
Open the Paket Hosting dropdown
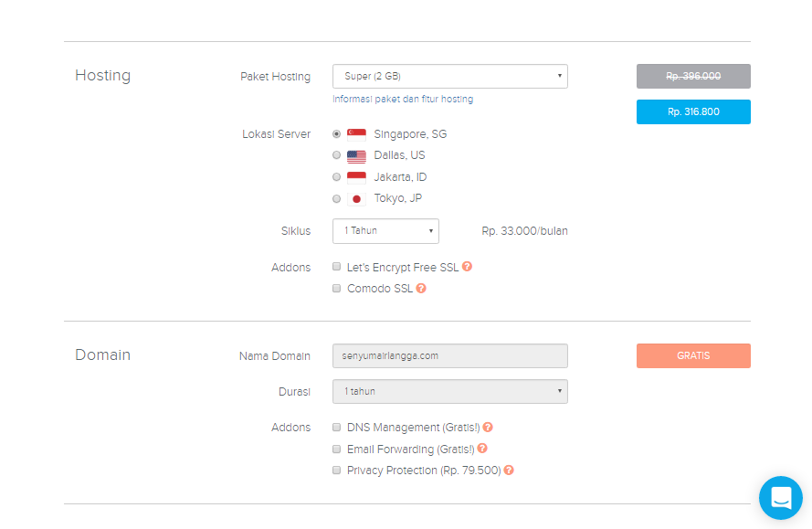(449, 76)
